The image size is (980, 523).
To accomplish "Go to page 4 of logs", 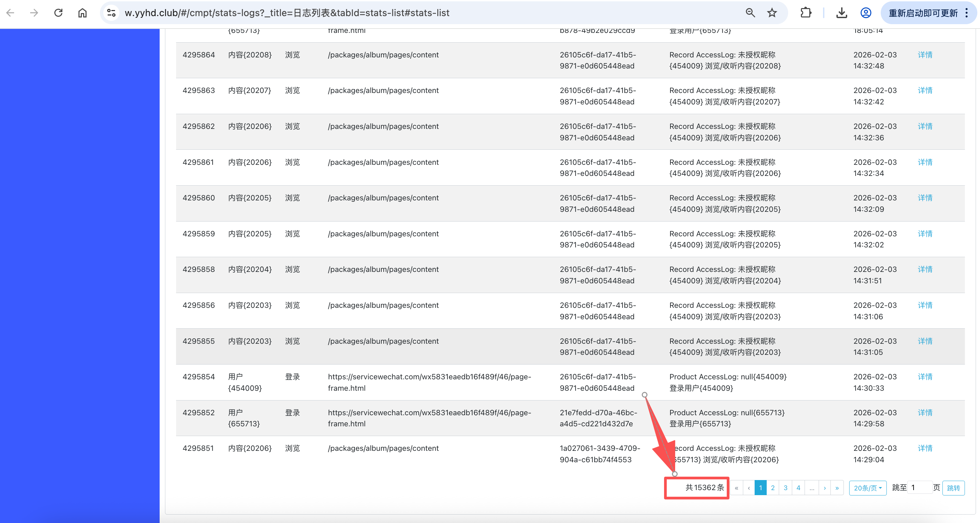I will 798,488.
